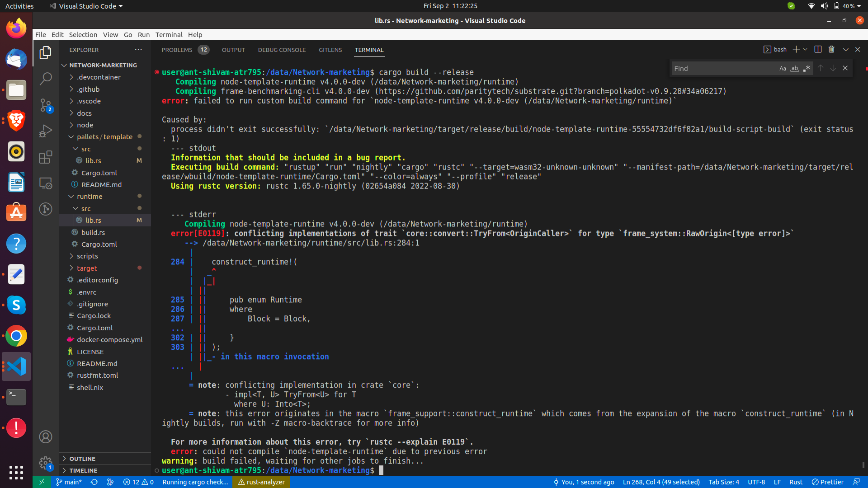This screenshot has height=488, width=868.
Task: Click the Rust language mode indicator
Action: [796, 482]
